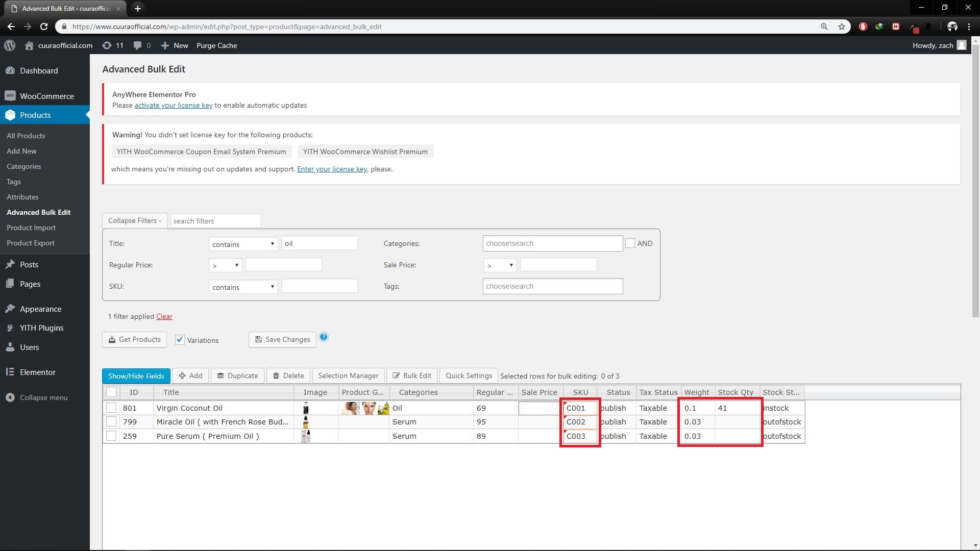Follow the activate your license key link
Screen dimensions: 980x551
(x=174, y=105)
